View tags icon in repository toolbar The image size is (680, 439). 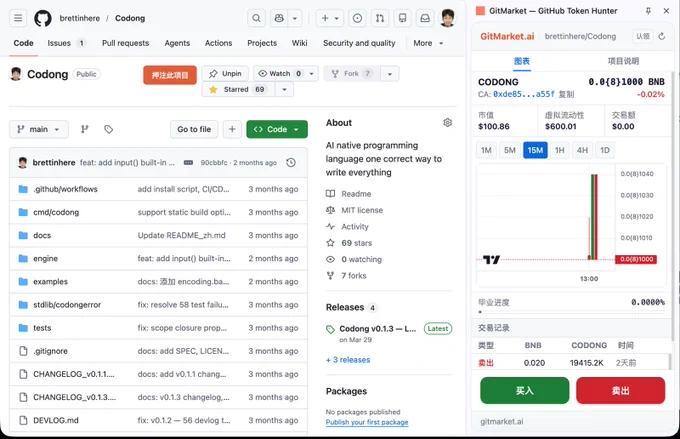tap(108, 129)
